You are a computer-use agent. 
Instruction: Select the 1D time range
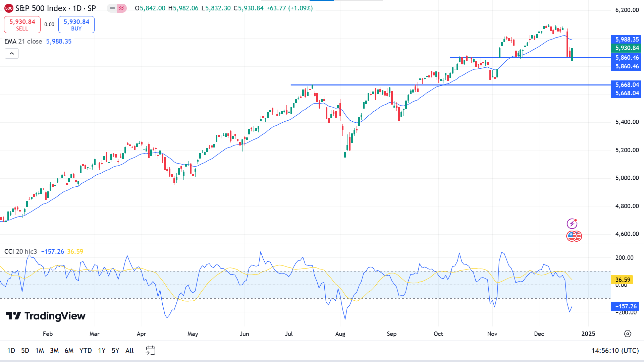(11, 351)
